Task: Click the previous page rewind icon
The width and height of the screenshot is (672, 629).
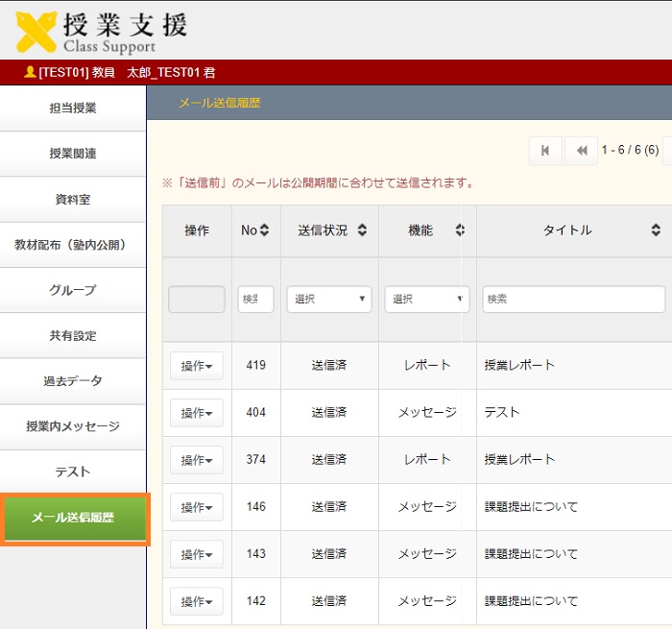Action: coord(581,150)
